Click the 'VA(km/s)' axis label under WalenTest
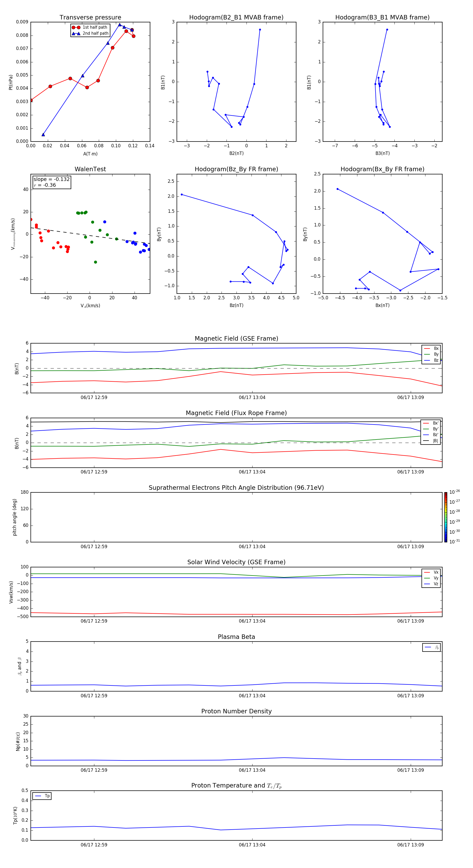 [90, 306]
